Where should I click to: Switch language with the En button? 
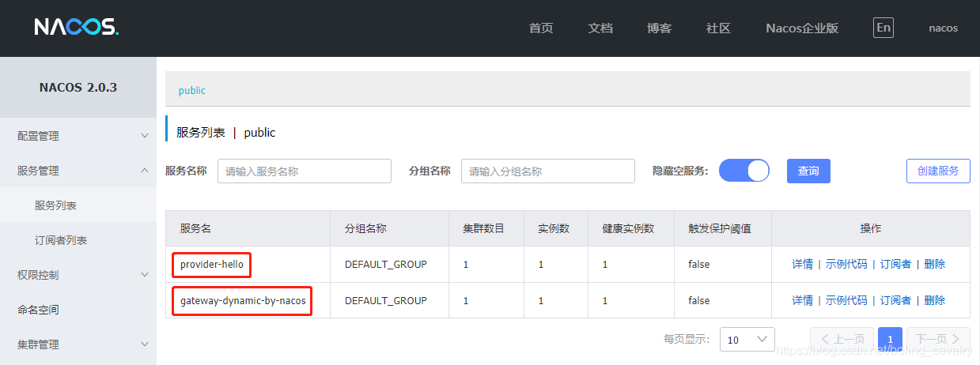(884, 28)
